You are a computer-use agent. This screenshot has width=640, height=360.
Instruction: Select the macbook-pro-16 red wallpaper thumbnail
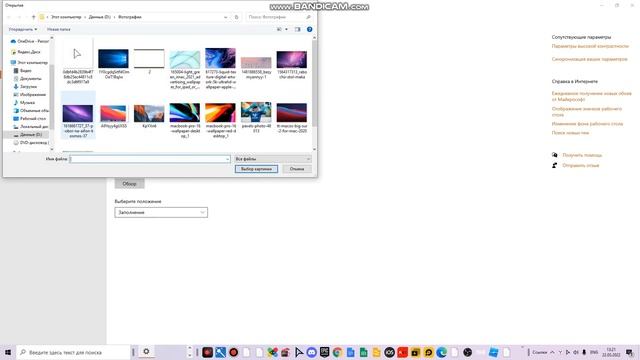tap(220, 113)
